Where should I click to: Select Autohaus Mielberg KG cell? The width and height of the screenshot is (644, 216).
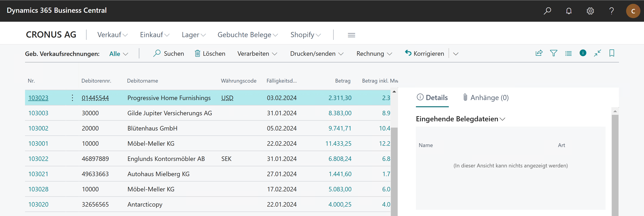click(159, 174)
